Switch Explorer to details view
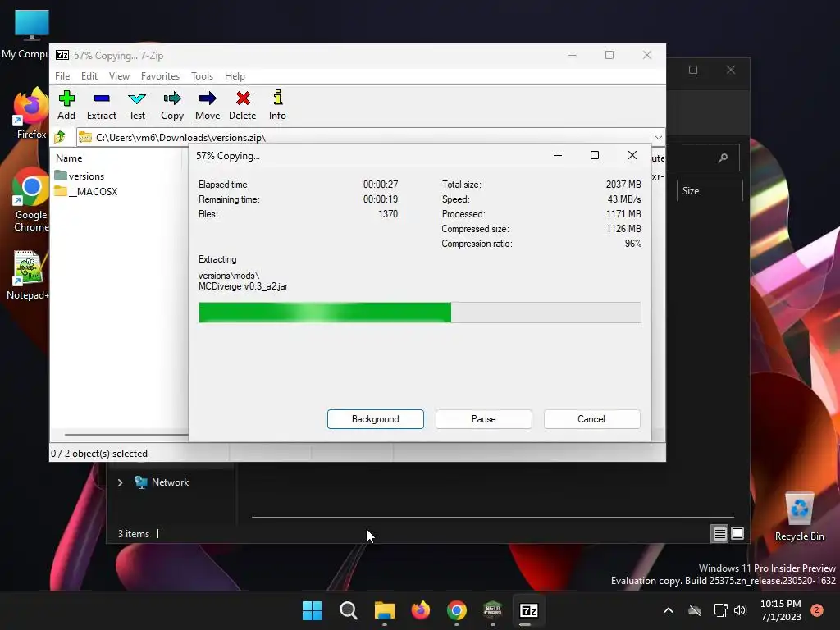840x630 pixels. [719, 533]
